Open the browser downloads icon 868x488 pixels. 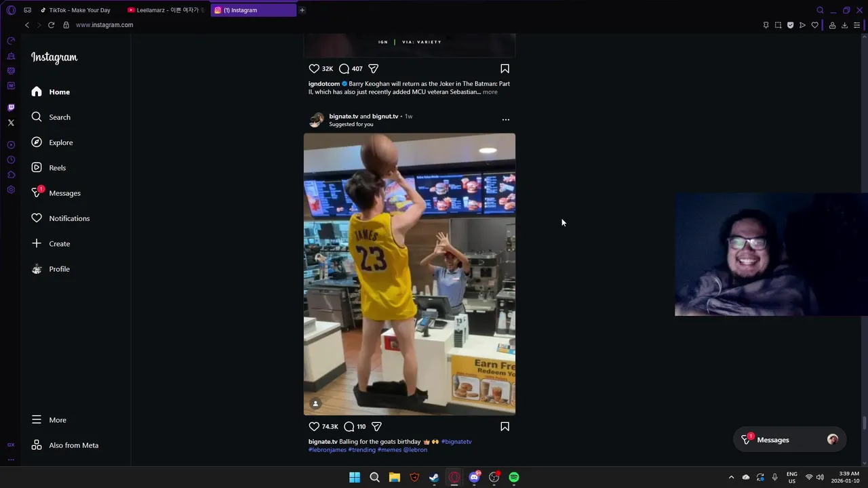844,25
